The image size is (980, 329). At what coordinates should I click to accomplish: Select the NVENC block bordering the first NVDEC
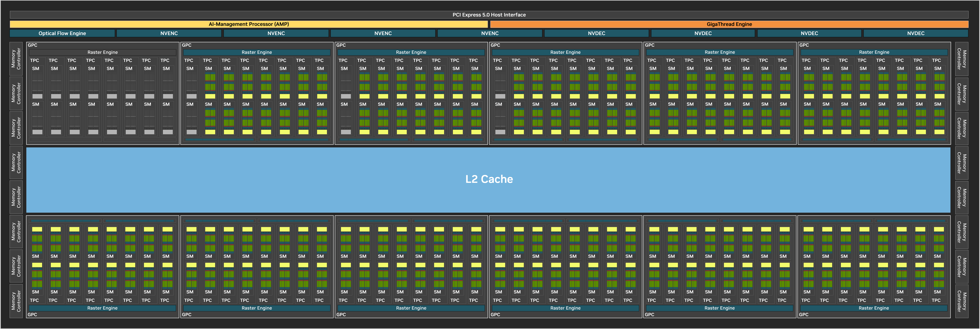[490, 33]
